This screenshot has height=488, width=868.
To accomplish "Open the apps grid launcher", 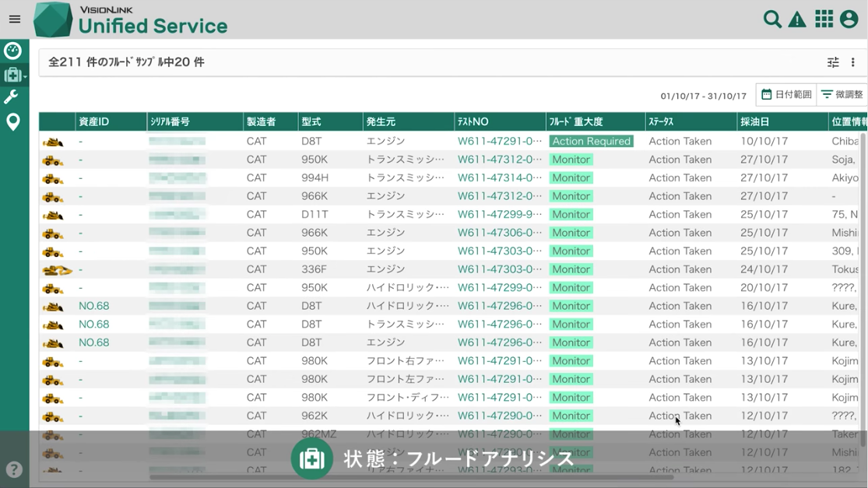I will point(824,19).
